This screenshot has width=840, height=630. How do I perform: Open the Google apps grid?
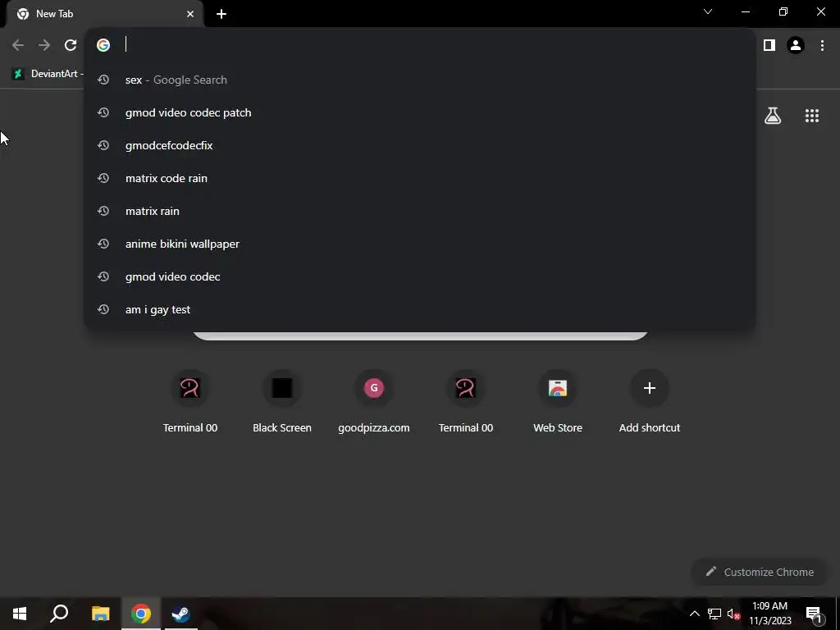811,116
